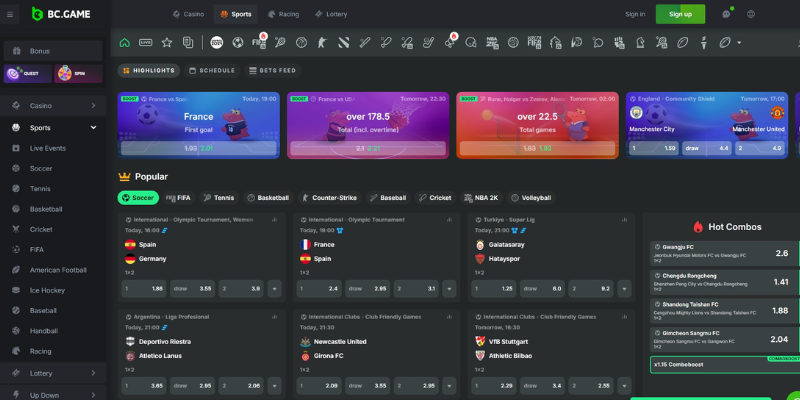Select the Counter-Strike shooter icon
Screen dimensions: 800x400
point(322,42)
